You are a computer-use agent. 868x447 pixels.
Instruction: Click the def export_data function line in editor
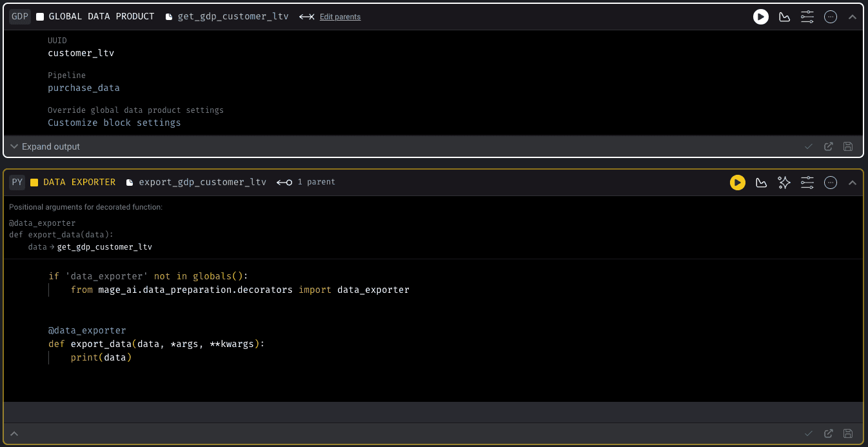(x=157, y=344)
